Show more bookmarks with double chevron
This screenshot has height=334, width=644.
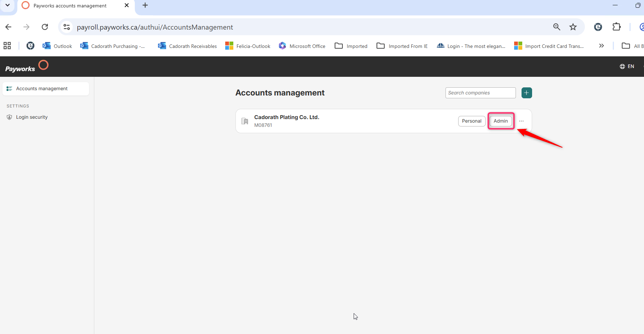[601, 46]
